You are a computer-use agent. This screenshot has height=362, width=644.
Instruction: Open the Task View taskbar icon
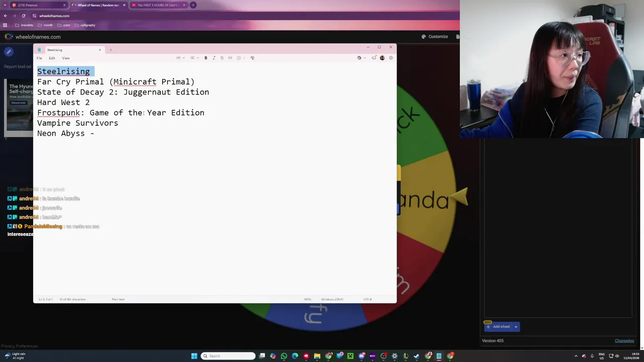pos(262,356)
